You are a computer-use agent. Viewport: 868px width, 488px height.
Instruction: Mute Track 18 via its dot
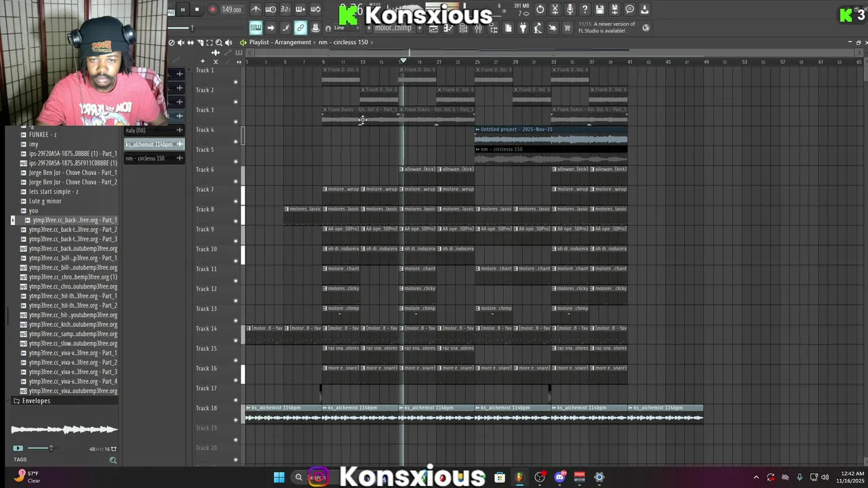point(236,420)
